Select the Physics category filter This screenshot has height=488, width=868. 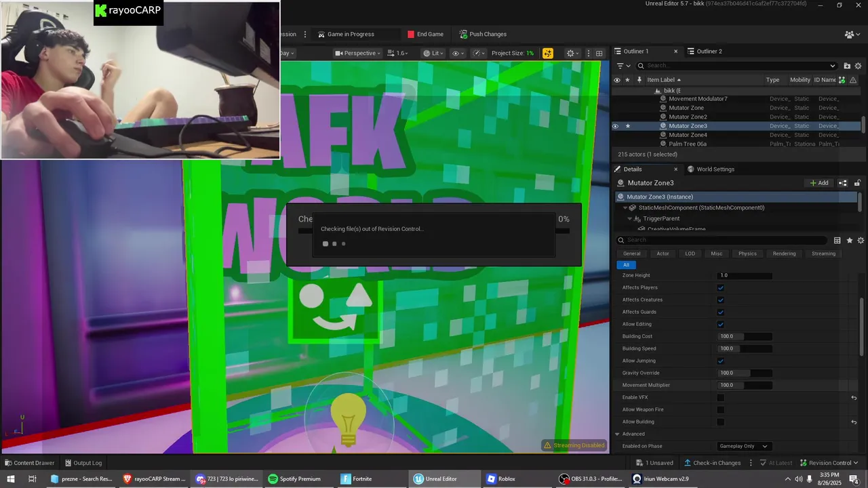[x=747, y=253]
